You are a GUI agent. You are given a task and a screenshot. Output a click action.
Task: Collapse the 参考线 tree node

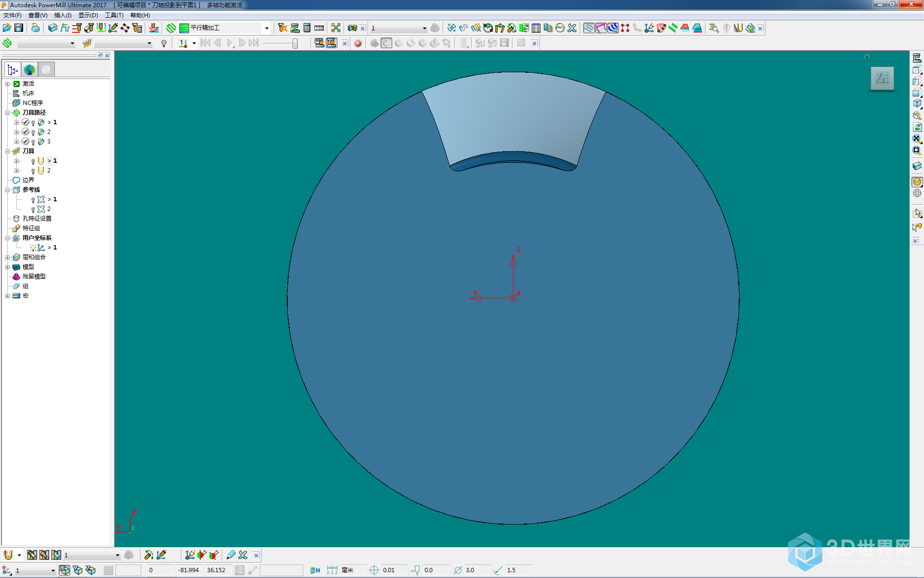tap(8, 190)
